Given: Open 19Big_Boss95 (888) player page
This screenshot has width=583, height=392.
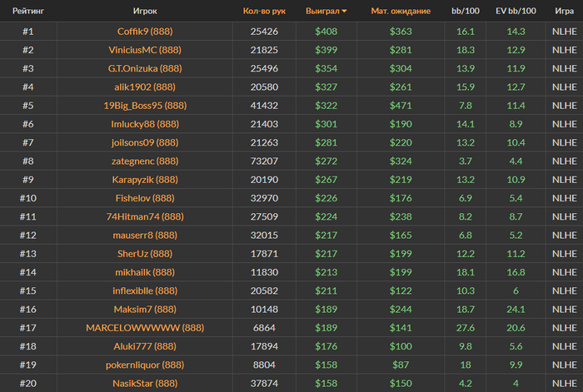Looking at the screenshot, I should pyautogui.click(x=145, y=106).
